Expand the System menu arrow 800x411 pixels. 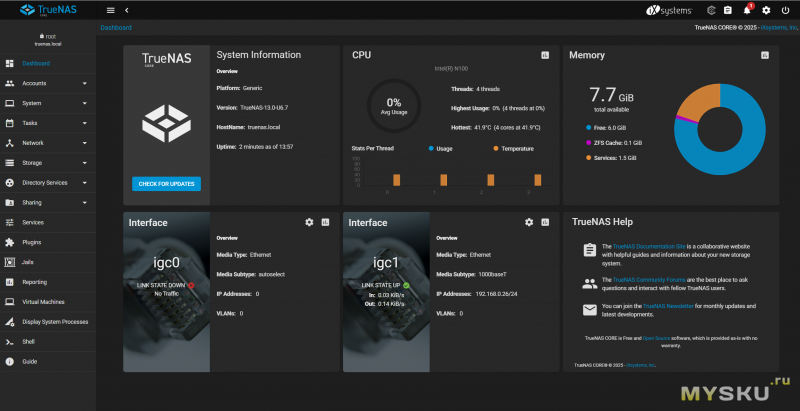click(85, 103)
